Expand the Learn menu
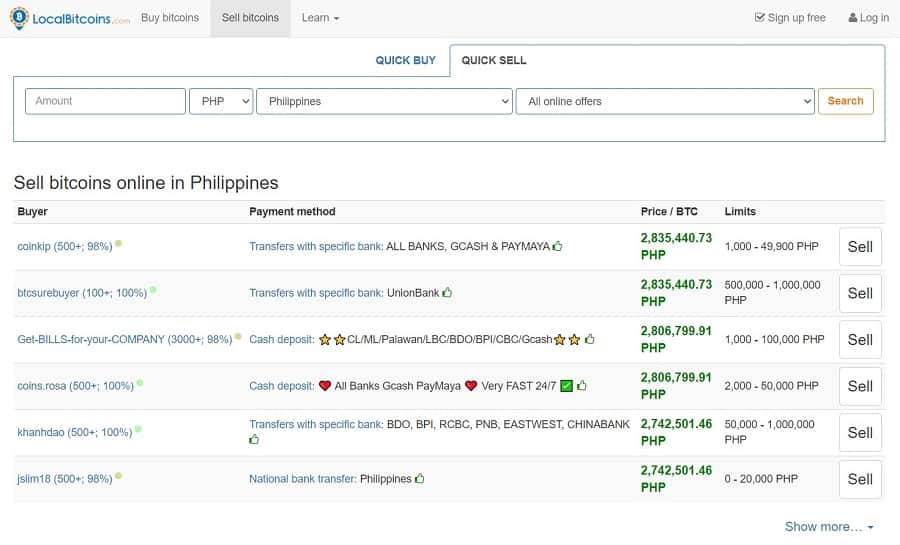 pos(320,18)
